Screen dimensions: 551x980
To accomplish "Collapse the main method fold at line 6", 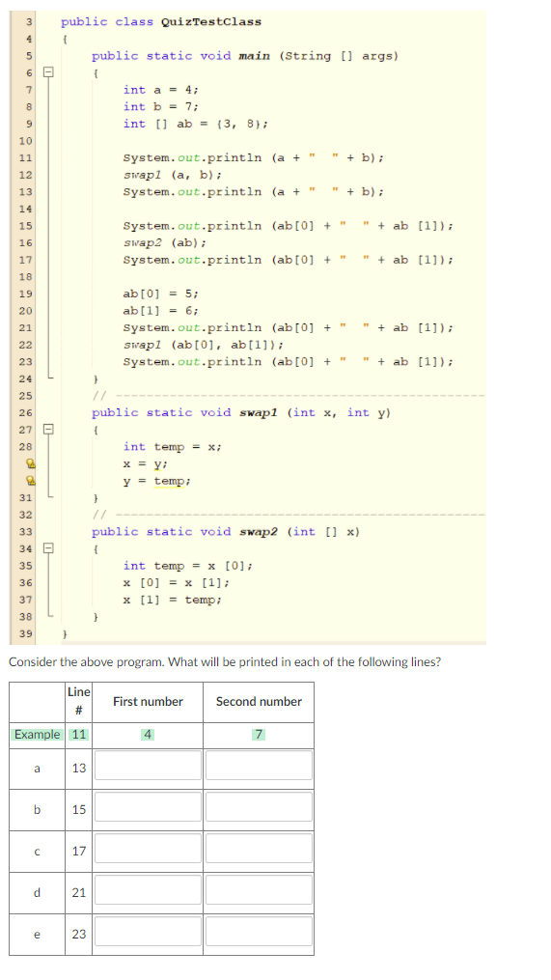I will tap(47, 73).
